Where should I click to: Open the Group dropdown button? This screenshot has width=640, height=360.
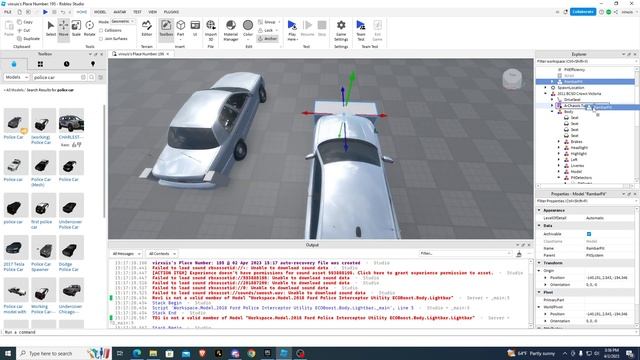269,22
